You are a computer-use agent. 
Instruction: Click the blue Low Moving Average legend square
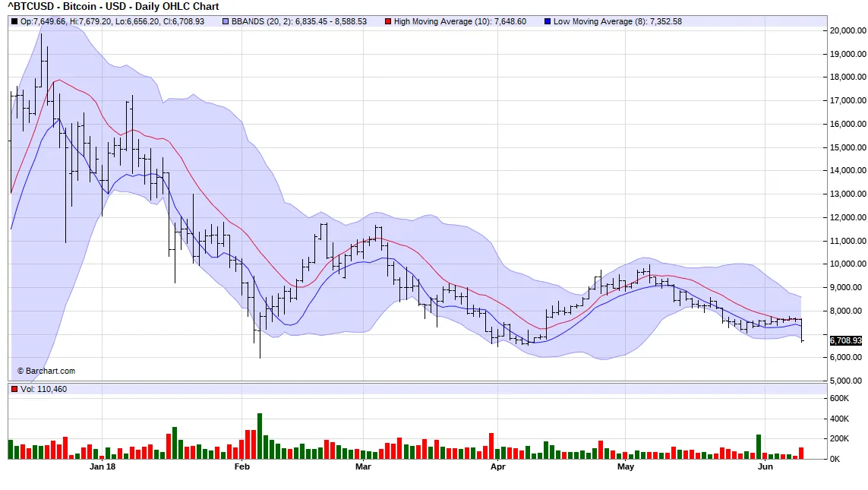click(548, 21)
